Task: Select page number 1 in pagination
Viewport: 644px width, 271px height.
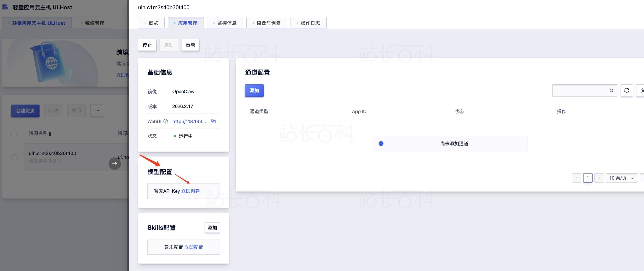Action: tap(588, 178)
